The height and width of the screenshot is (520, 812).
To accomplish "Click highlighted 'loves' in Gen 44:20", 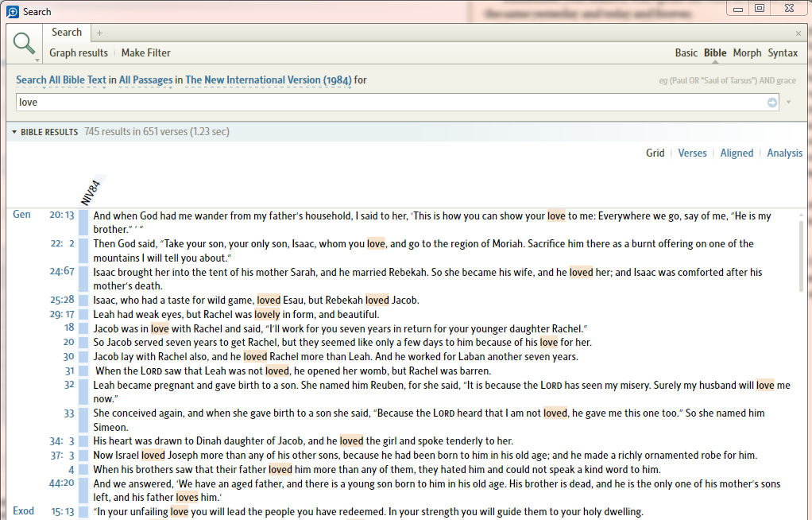I will coord(187,497).
